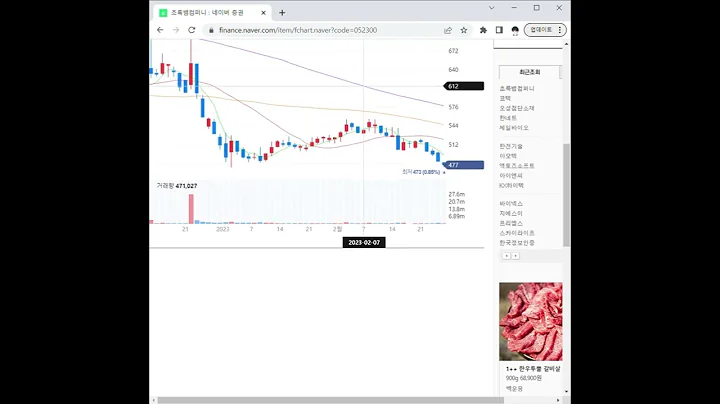Show next page of recent stocks
The width and height of the screenshot is (720, 404).
[x=516, y=256]
